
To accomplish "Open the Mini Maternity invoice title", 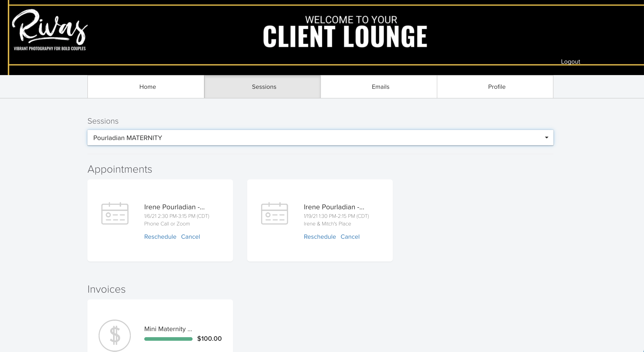I will click(x=168, y=329).
